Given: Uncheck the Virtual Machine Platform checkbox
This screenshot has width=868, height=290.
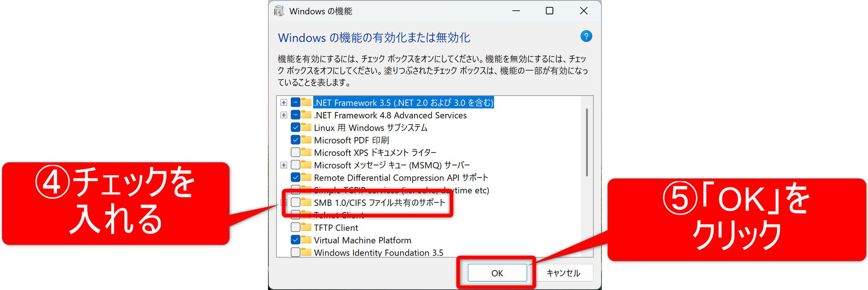Looking at the screenshot, I should [x=295, y=240].
